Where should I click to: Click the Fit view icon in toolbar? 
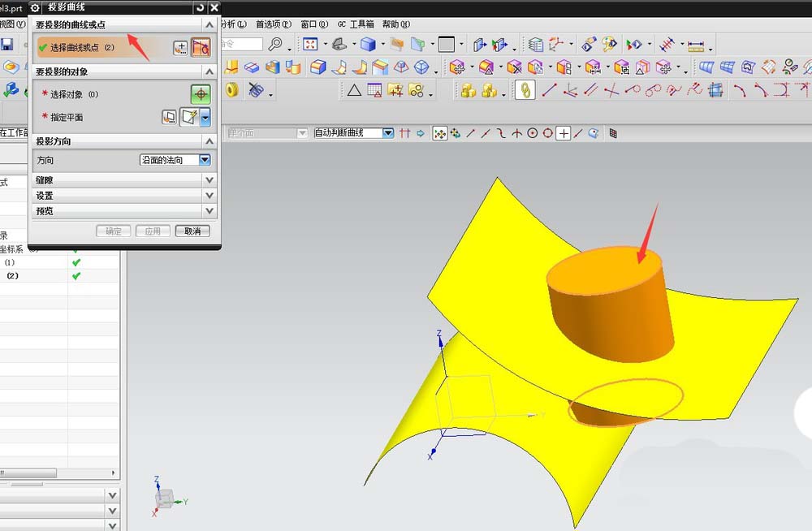310,45
